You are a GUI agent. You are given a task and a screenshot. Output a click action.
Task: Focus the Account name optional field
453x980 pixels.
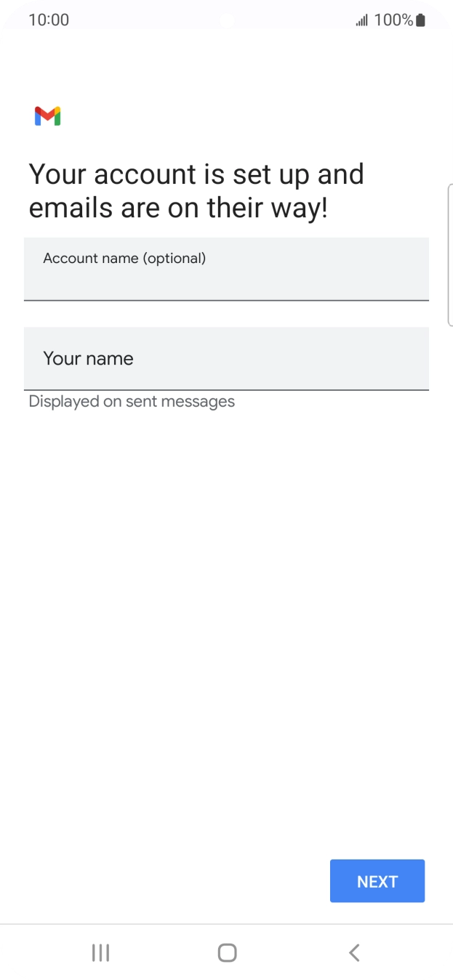226,269
